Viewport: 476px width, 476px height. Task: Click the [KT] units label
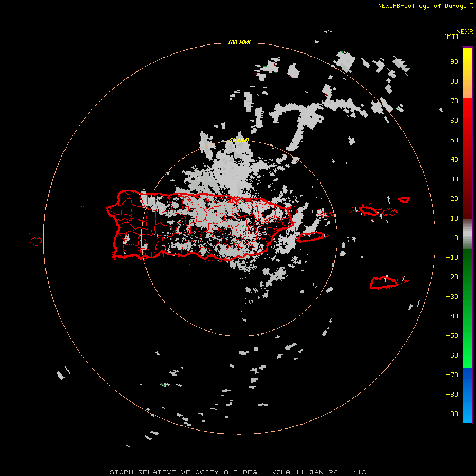[451, 36]
